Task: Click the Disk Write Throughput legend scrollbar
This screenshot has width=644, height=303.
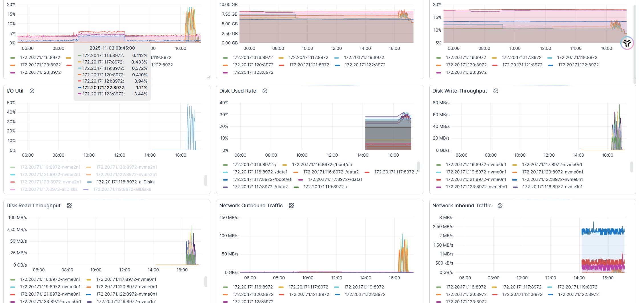Action: 631,167
